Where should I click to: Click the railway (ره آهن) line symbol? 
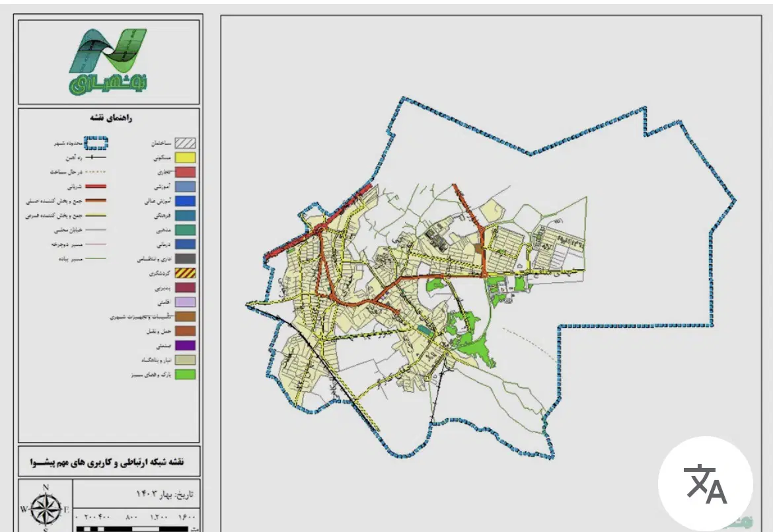96,158
